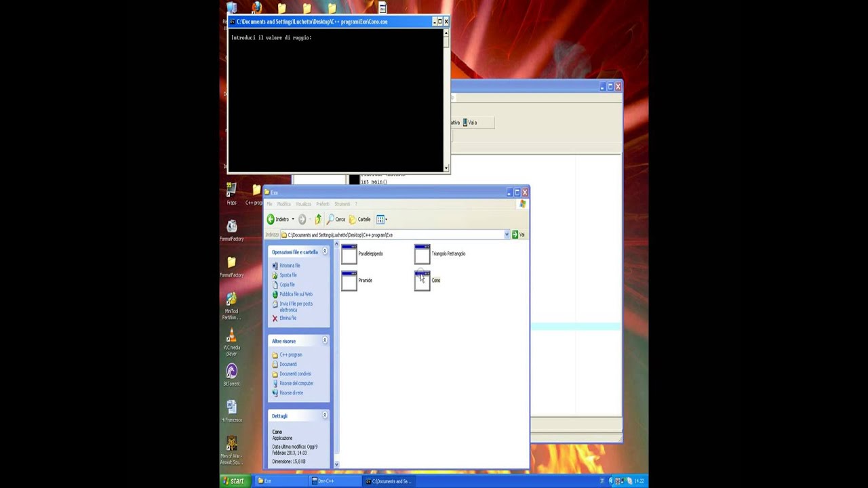
Task: Switch to C:\Documents and Se... taskbar button
Action: 389,481
